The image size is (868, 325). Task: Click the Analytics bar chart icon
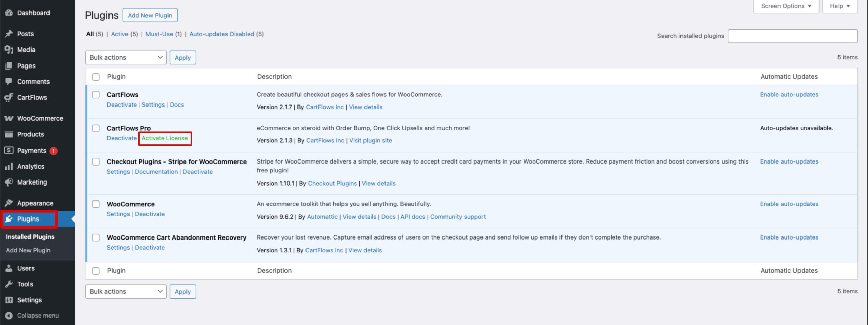pos(9,166)
